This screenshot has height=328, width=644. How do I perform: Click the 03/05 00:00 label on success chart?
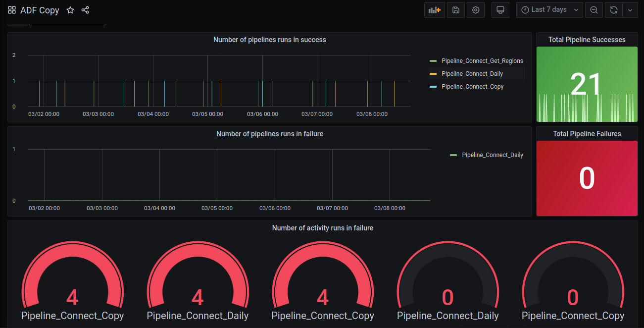(207, 114)
